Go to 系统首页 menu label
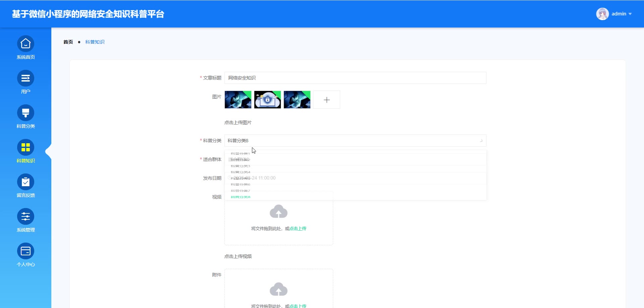The image size is (644, 308). pos(26,57)
